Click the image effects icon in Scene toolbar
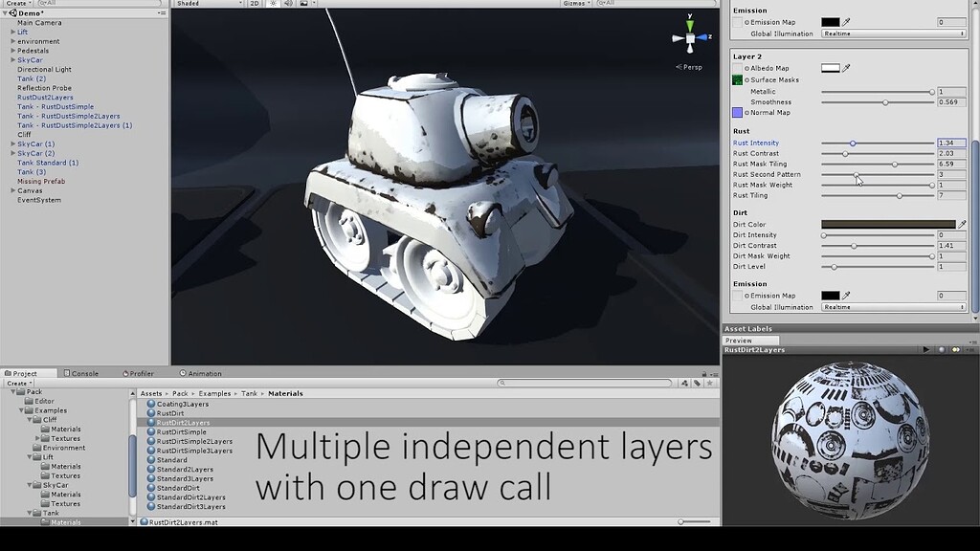 click(304, 4)
